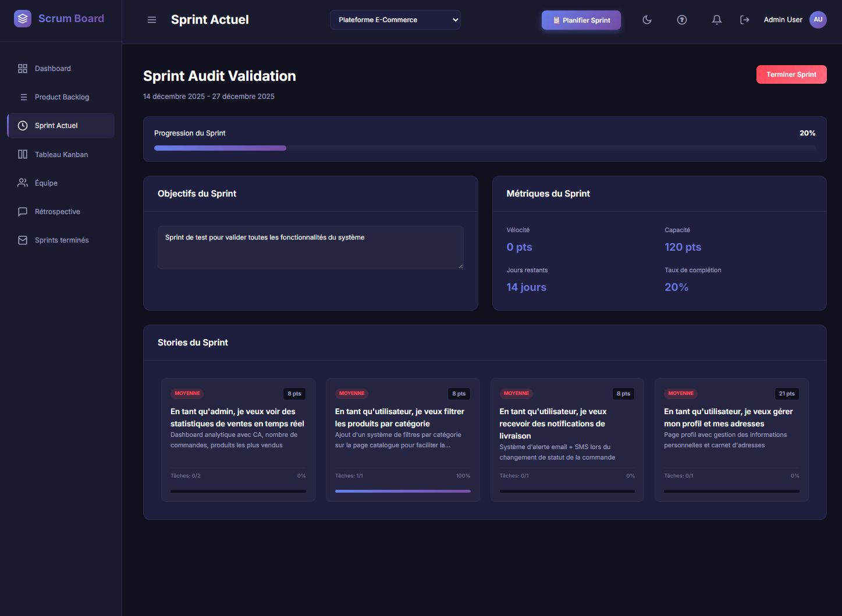The width and height of the screenshot is (842, 616).
Task: Expand the Plateforme E-Commerce project dropdown
Action: 395,20
